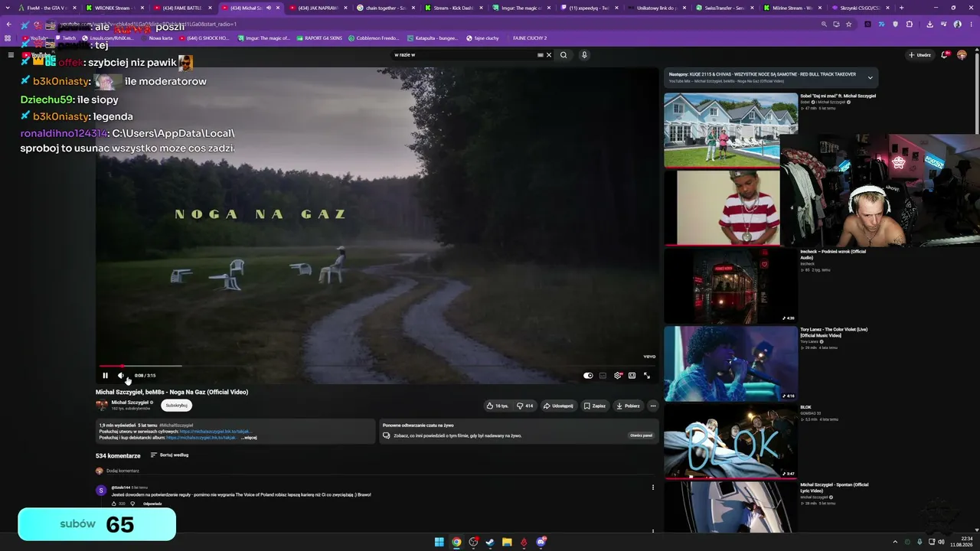Screen dimensions: 980x551
Task: Open Michał Szczygieł Spontan lyric video title
Action: (x=835, y=487)
